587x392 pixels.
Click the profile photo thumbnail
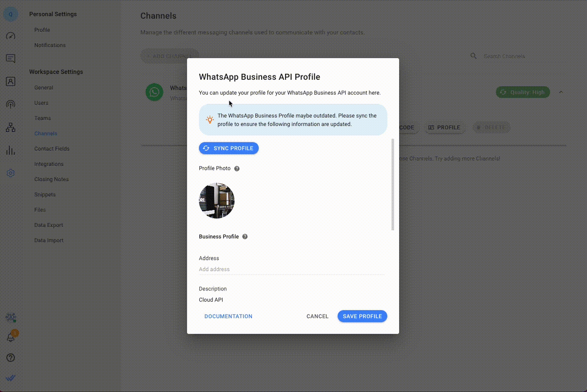pos(217,201)
